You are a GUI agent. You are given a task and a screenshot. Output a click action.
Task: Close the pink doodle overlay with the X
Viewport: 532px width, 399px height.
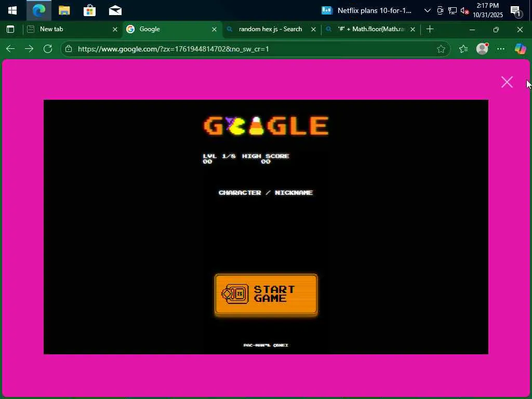[x=507, y=82]
